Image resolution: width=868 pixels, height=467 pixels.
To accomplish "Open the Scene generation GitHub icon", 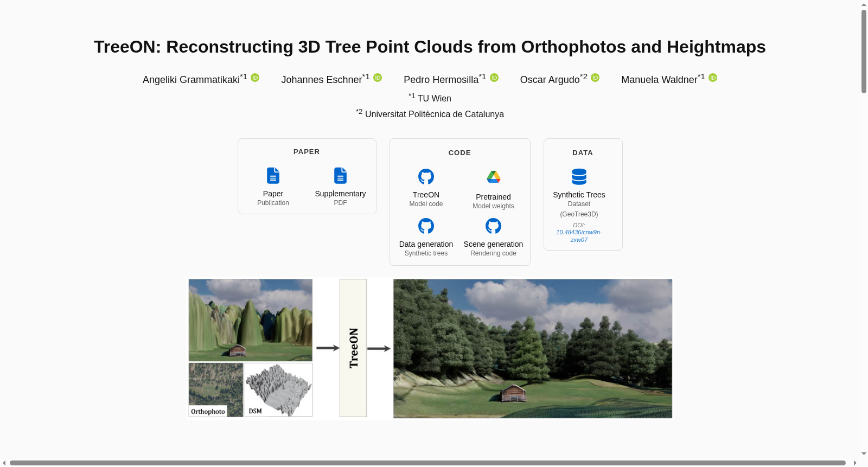I will (493, 226).
